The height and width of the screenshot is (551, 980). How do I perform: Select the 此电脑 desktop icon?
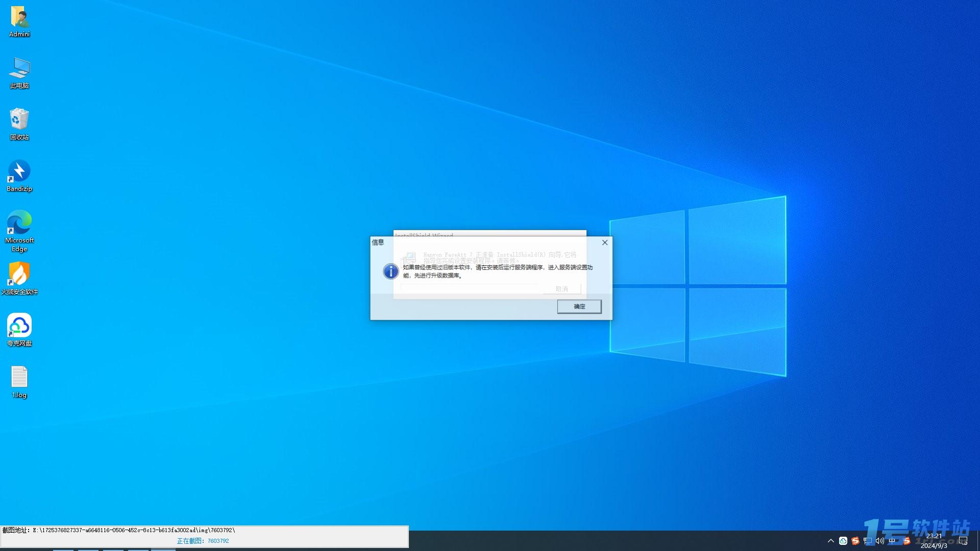(x=19, y=73)
